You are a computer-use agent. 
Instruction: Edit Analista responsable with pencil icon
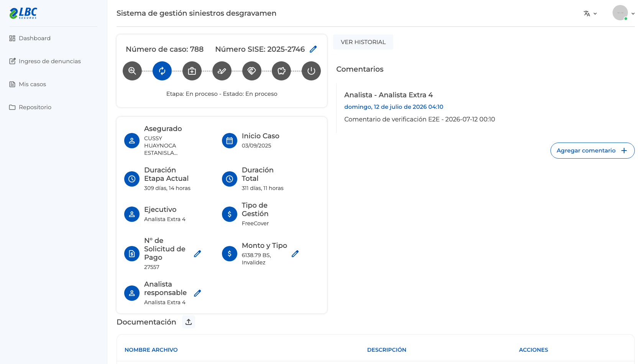tap(197, 293)
